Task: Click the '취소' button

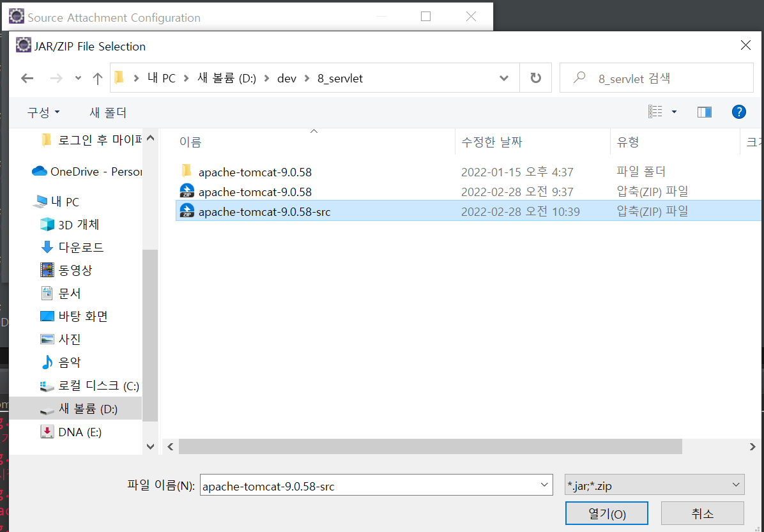Action: click(x=702, y=513)
